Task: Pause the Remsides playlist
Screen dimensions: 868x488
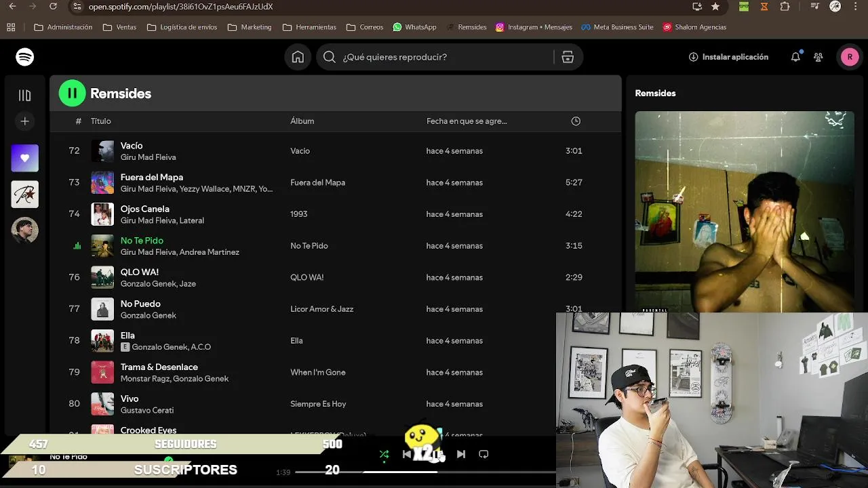Action: click(73, 94)
